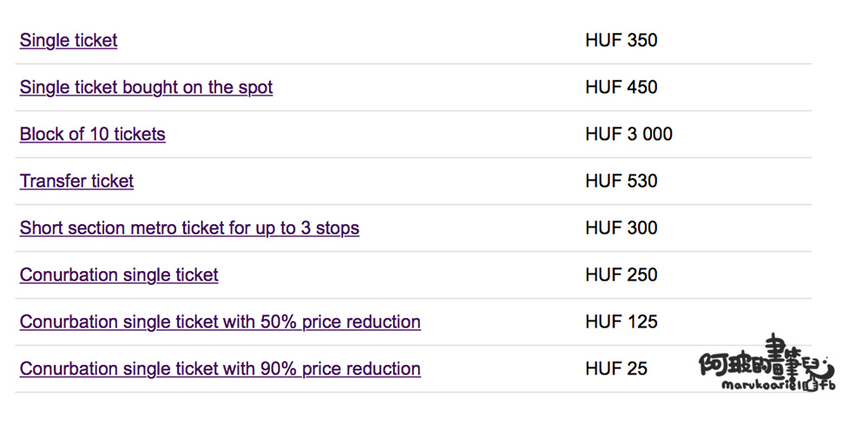Click the HUF 300 price

[621, 228]
